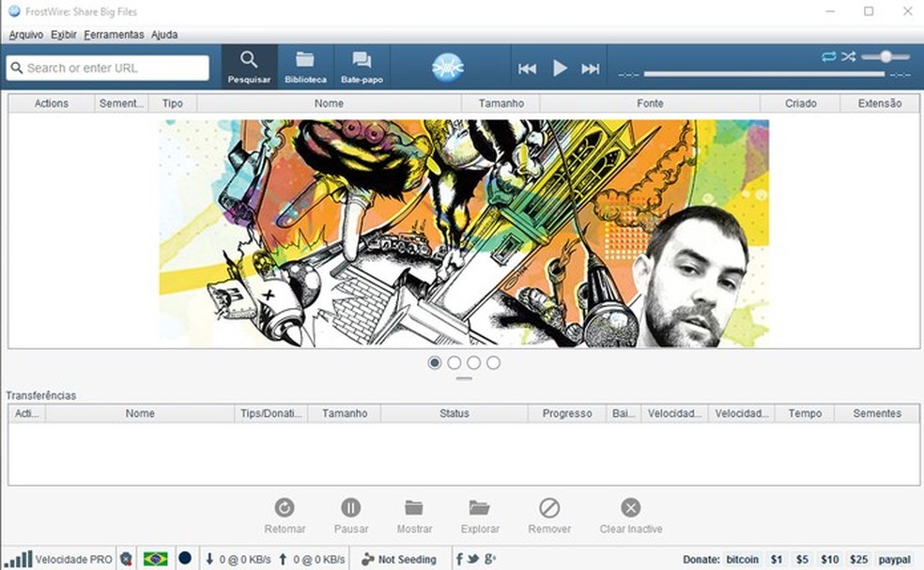The height and width of the screenshot is (570, 924).
Task: Sort transfers by Tamanho column
Action: [345, 413]
